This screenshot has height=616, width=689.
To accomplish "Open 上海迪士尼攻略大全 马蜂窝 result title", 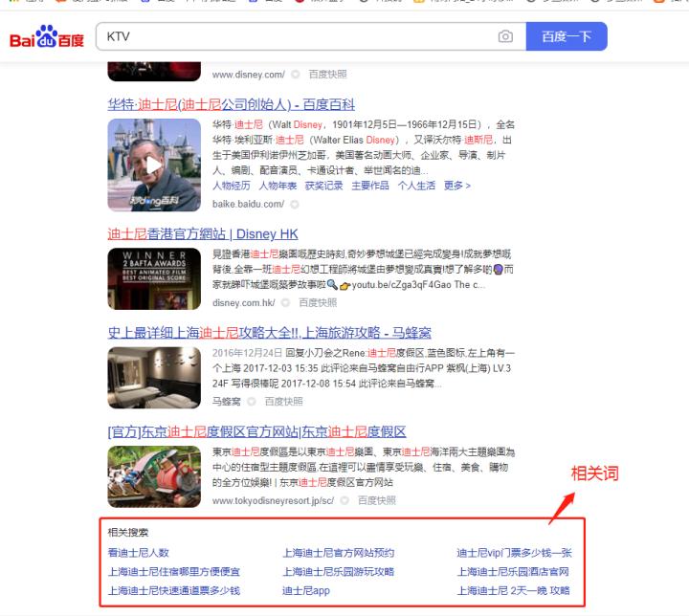I will click(269, 333).
